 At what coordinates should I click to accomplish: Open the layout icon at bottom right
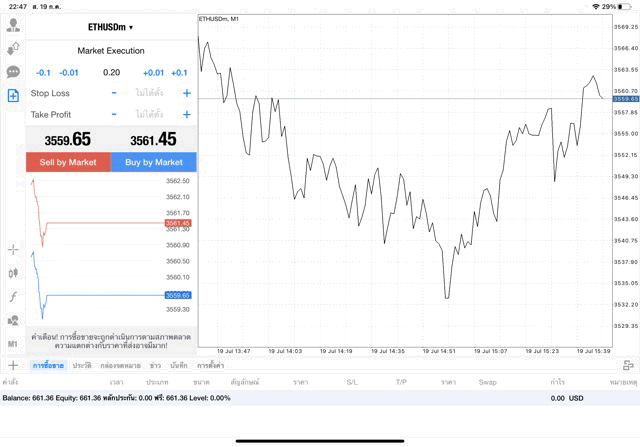click(x=628, y=366)
